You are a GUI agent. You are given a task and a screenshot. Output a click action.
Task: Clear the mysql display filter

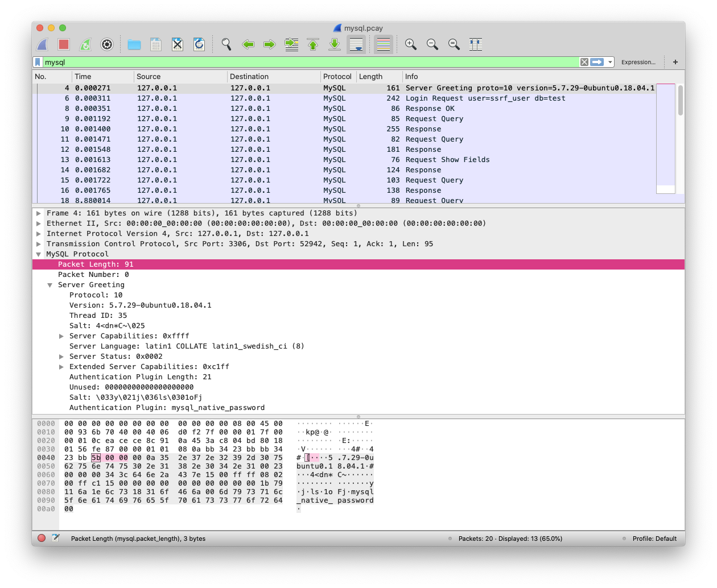point(584,62)
